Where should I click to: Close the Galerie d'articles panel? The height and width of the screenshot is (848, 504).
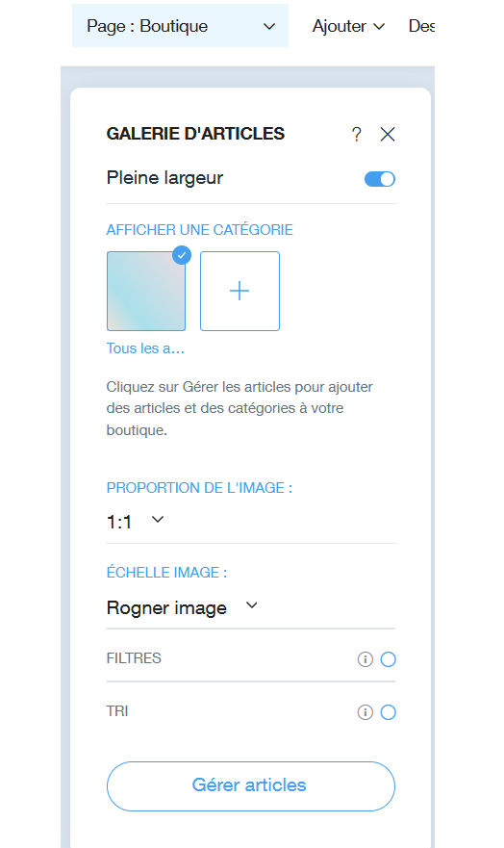click(388, 134)
